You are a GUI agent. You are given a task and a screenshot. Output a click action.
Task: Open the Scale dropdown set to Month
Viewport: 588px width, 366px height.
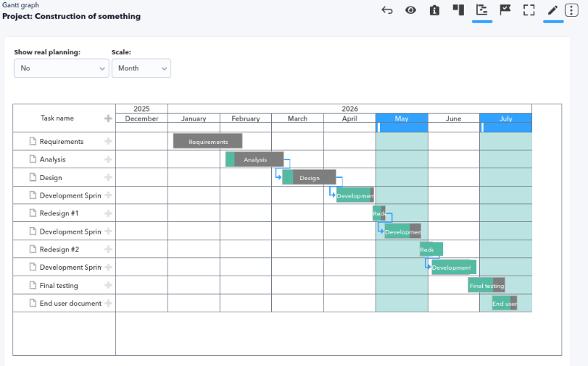141,68
